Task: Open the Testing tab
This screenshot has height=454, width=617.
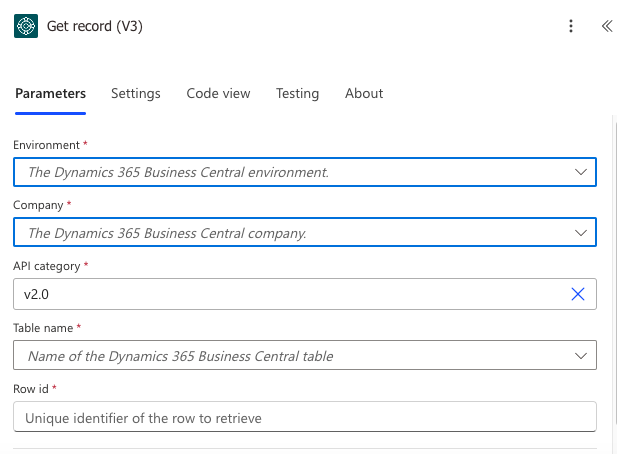Action: 297,94
